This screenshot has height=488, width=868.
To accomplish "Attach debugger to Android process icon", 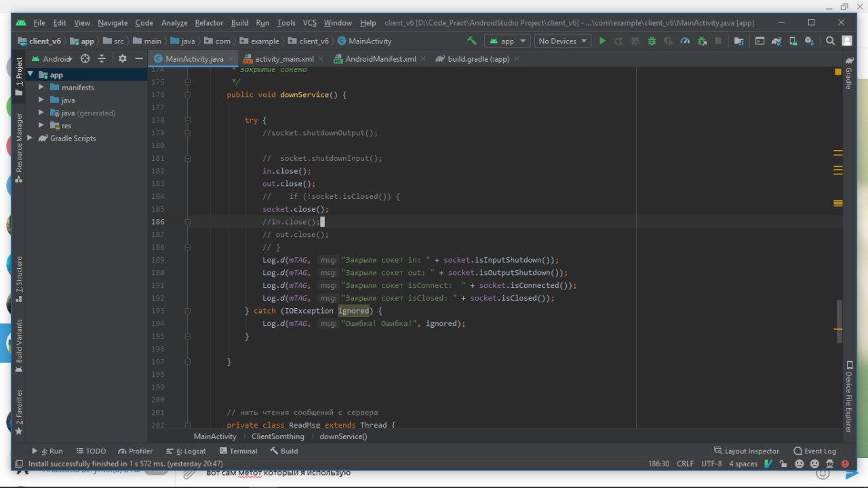I will pos(702,41).
